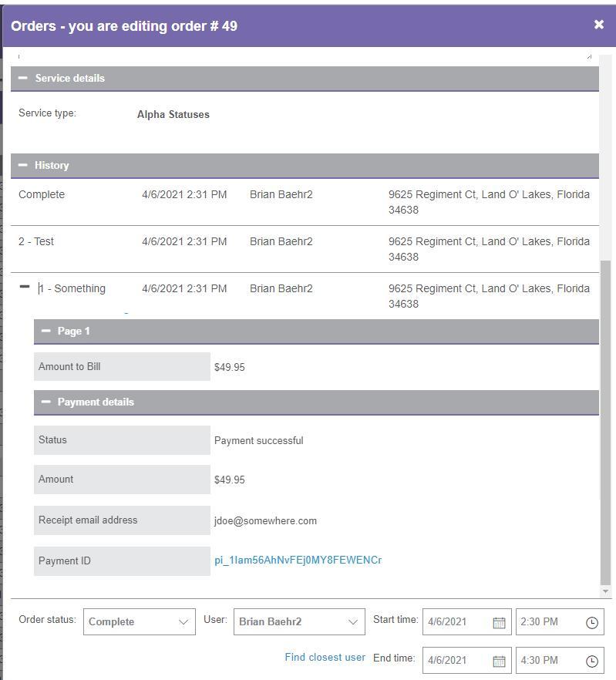This screenshot has width=616, height=680.
Task: Collapse the History section
Action: pos(23,165)
